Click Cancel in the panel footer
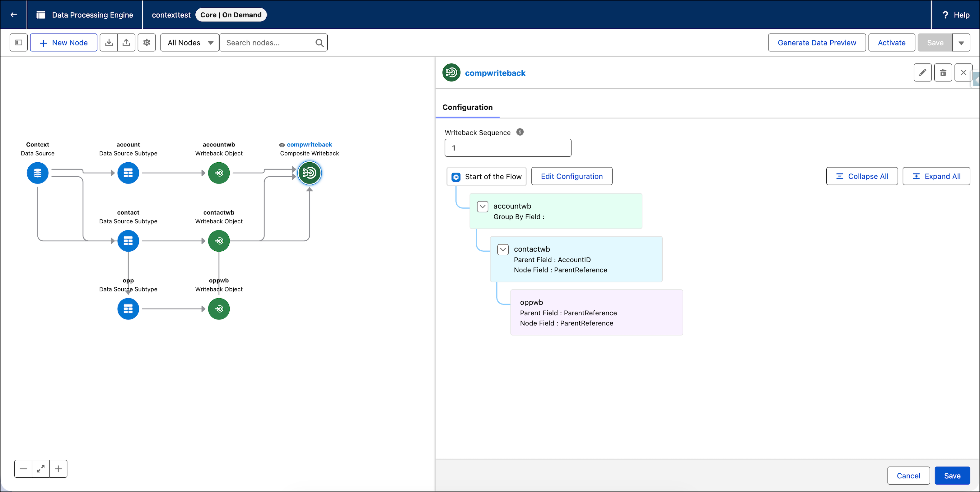Screen dimensions: 980x492 pos(908,476)
